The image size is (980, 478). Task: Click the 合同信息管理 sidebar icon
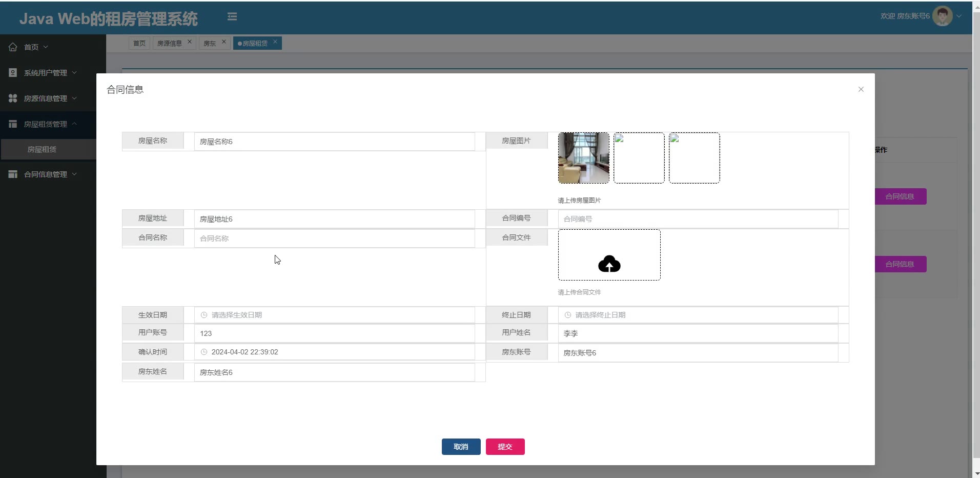pos(13,174)
